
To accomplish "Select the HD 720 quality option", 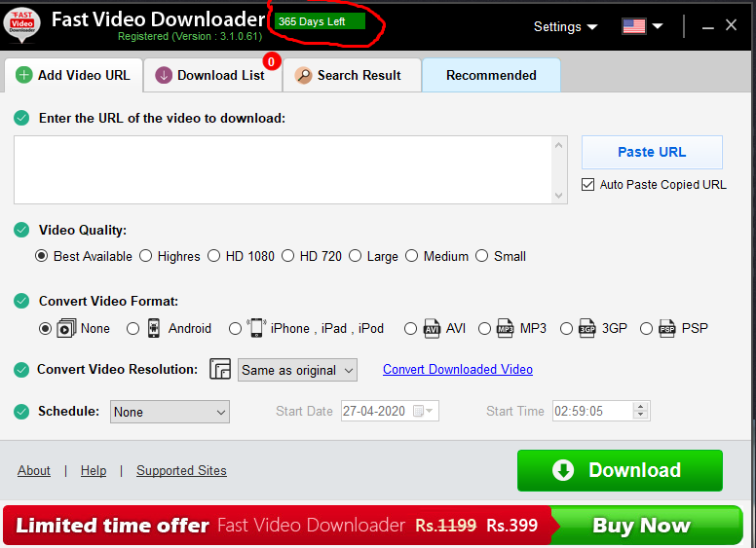I will tap(287, 256).
